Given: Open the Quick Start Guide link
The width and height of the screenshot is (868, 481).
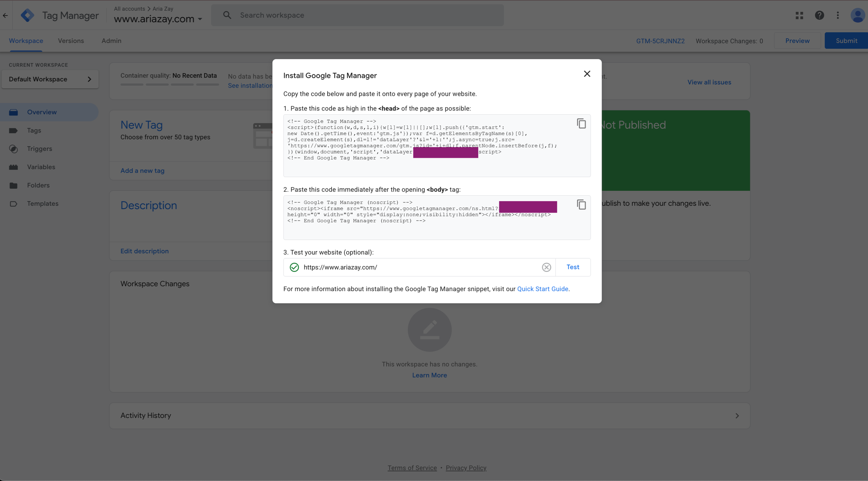Looking at the screenshot, I should 542,289.
